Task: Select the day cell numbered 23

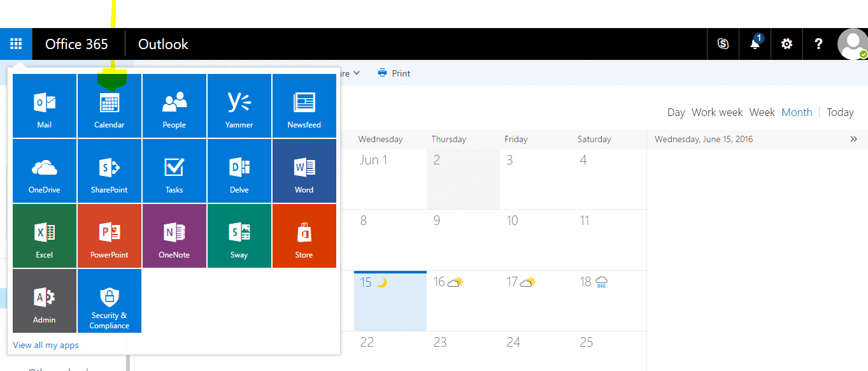Action: 463,351
